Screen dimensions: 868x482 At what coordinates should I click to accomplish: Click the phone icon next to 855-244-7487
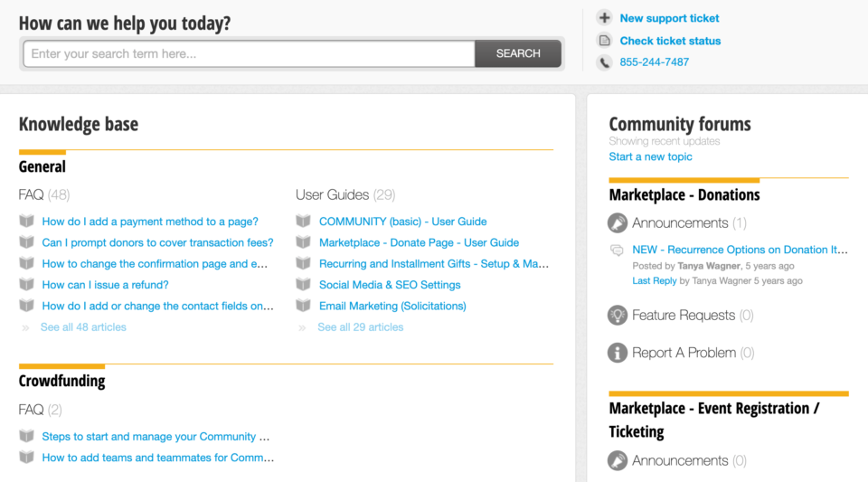(605, 62)
